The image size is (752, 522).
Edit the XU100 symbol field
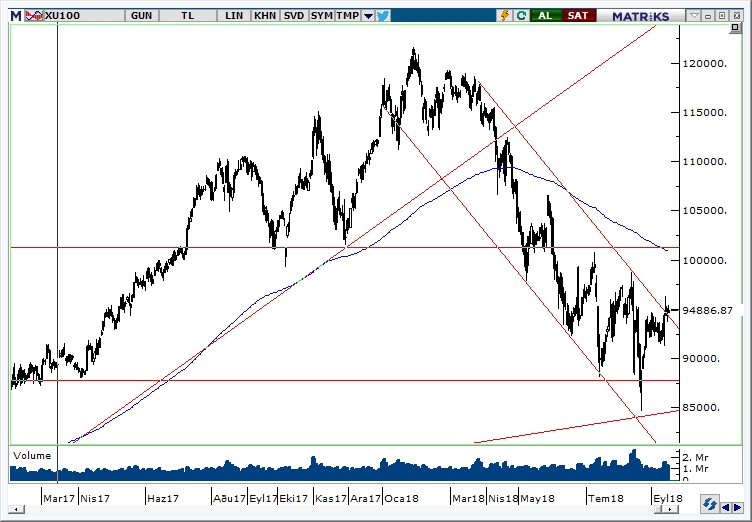(84, 15)
